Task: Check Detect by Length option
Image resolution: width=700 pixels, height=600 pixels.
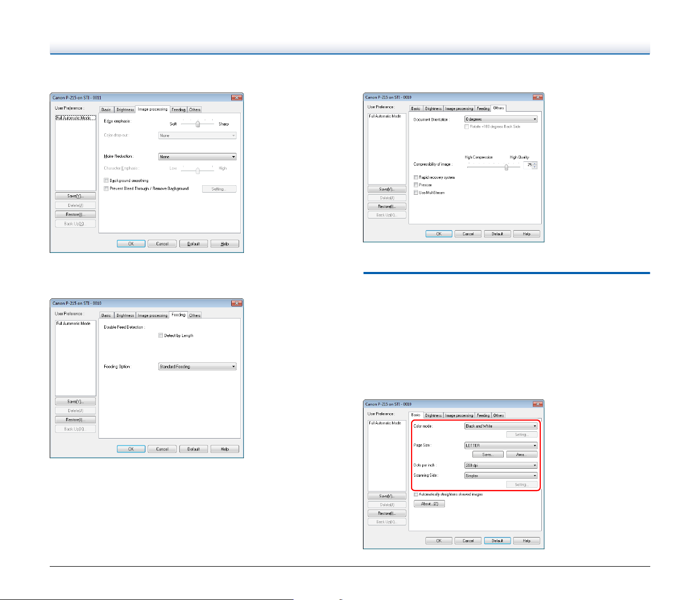Action: click(x=161, y=335)
